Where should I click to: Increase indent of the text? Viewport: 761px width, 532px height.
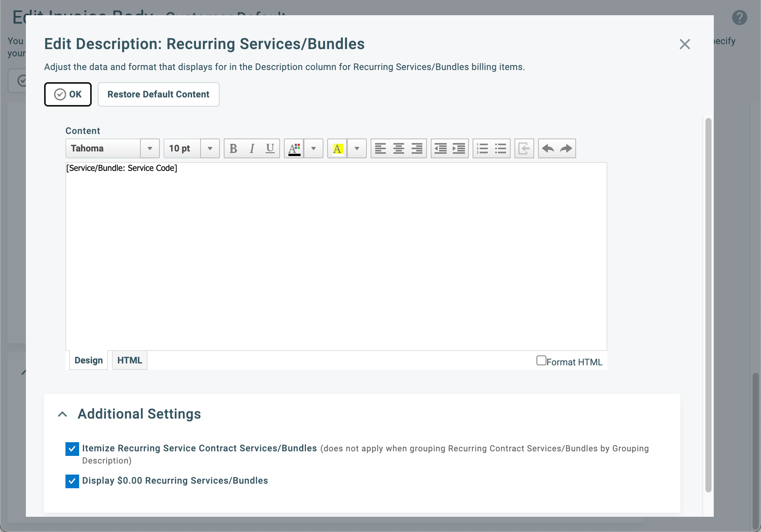tap(459, 148)
